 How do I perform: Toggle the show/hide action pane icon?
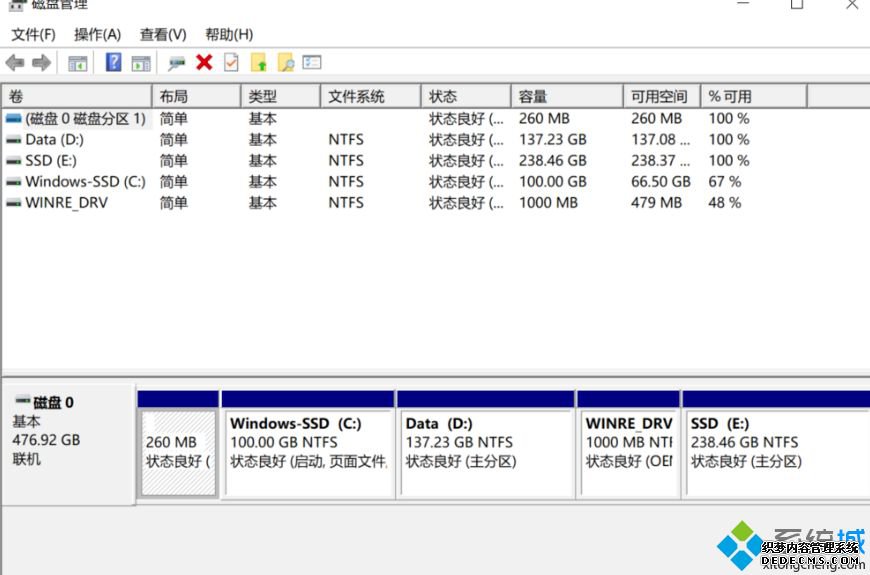coord(141,63)
